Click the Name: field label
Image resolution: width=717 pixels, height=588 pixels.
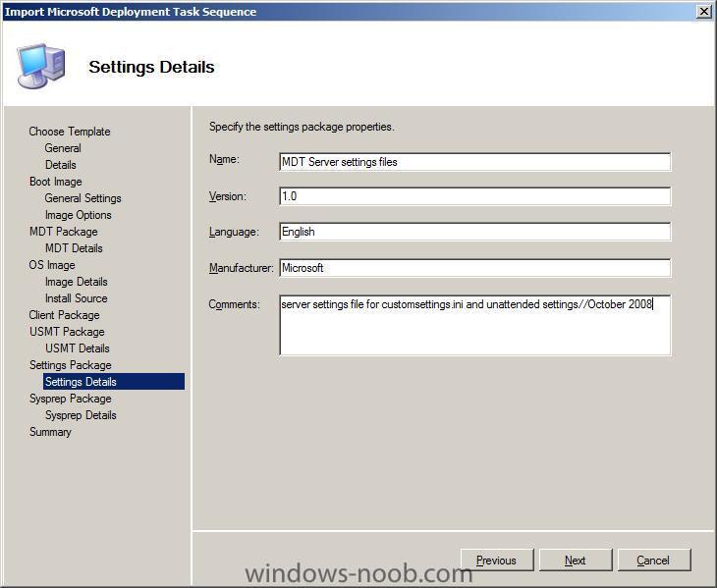point(224,159)
